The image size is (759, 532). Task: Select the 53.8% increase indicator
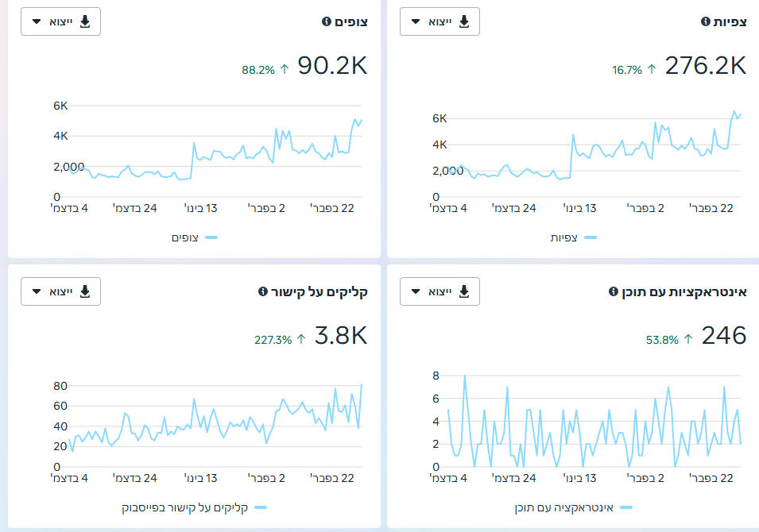pos(662,340)
